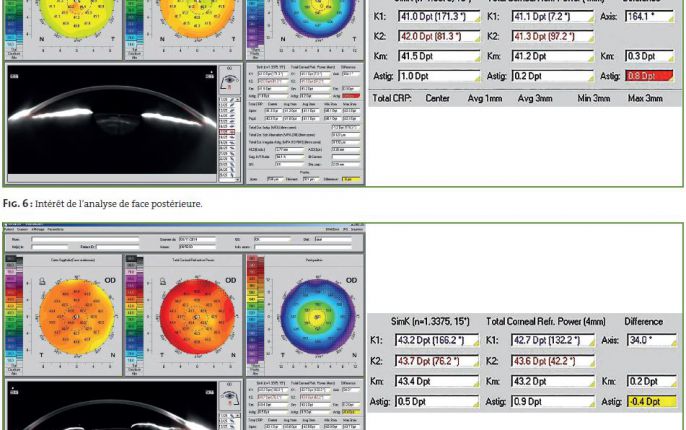The height and width of the screenshot is (430, 686).
Task: Click Total Corneal K1 field 42.7 Dpt (132.2°)
Action: (x=553, y=340)
